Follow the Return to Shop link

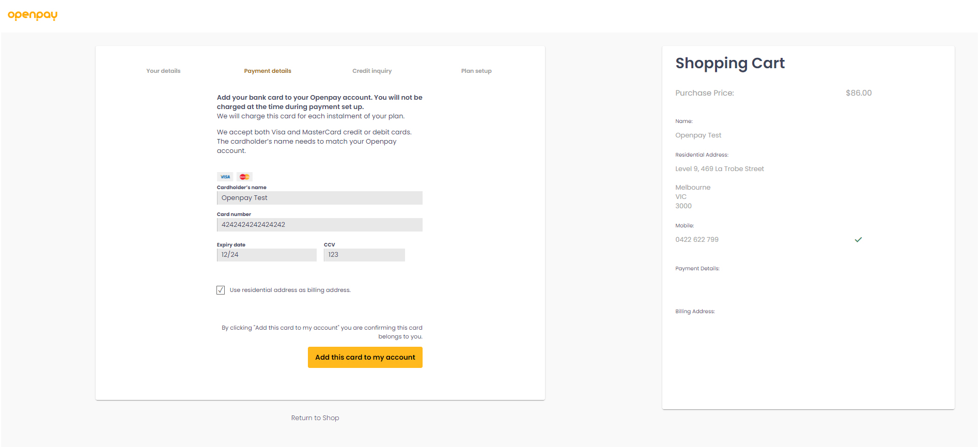point(315,418)
